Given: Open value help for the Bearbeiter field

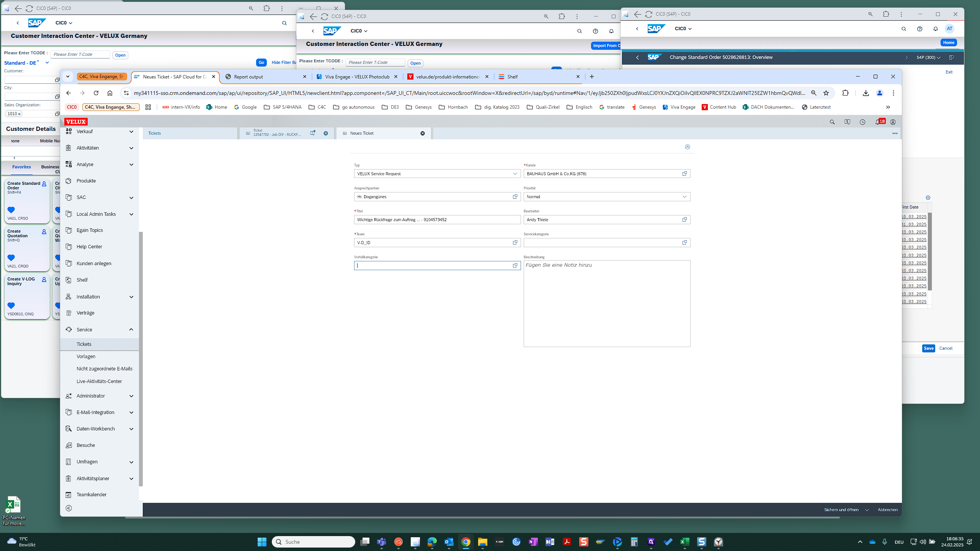Looking at the screenshot, I should click(x=684, y=220).
